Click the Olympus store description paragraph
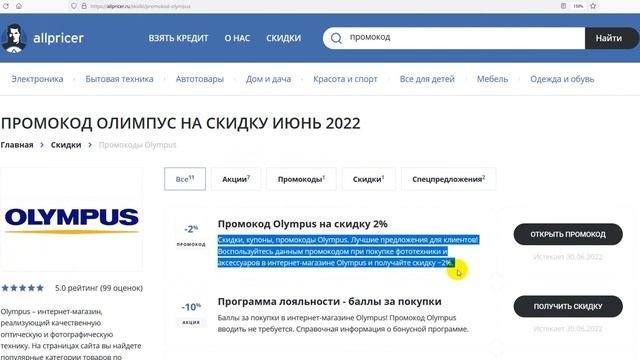 71,334
